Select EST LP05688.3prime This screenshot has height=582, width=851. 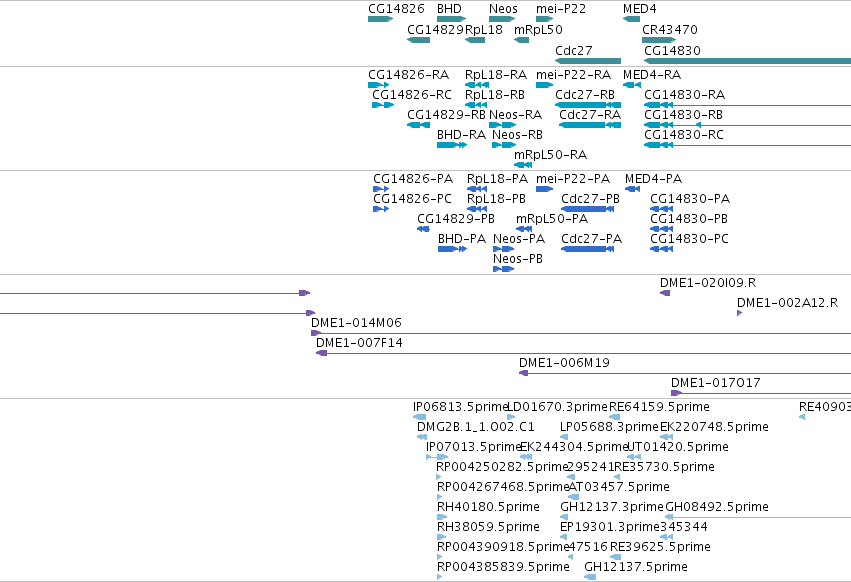[x=564, y=437]
